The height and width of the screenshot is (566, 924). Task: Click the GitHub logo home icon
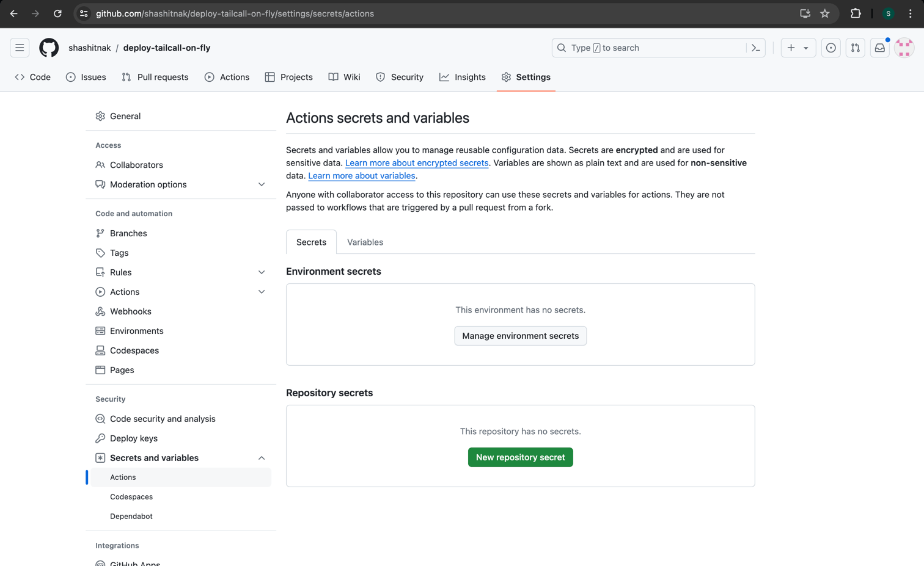pos(49,48)
